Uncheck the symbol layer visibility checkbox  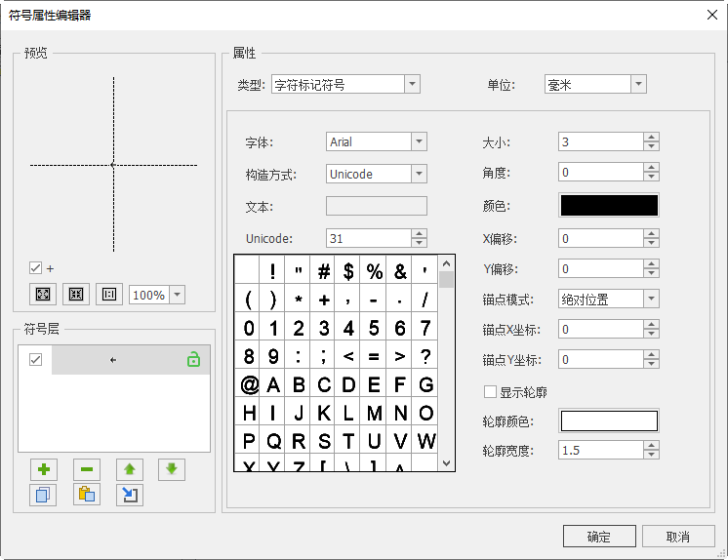[36, 360]
